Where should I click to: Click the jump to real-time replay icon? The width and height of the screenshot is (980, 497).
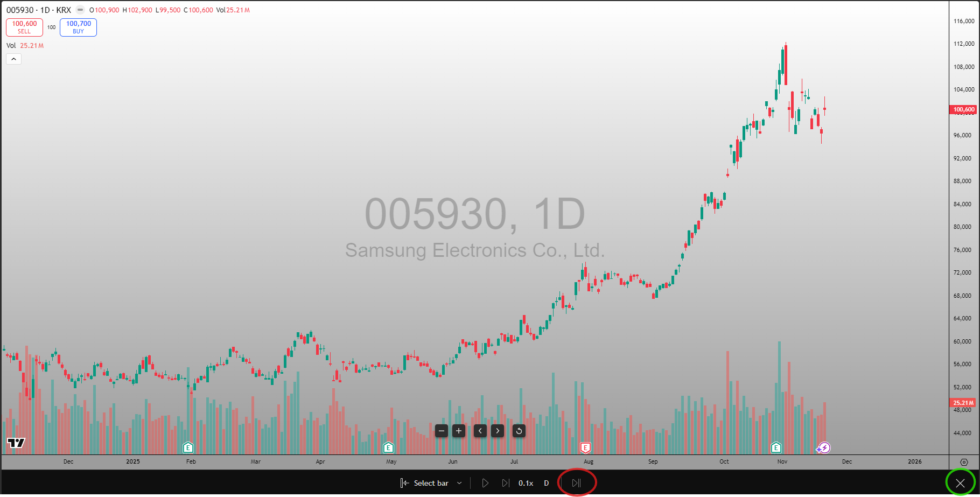coord(576,483)
